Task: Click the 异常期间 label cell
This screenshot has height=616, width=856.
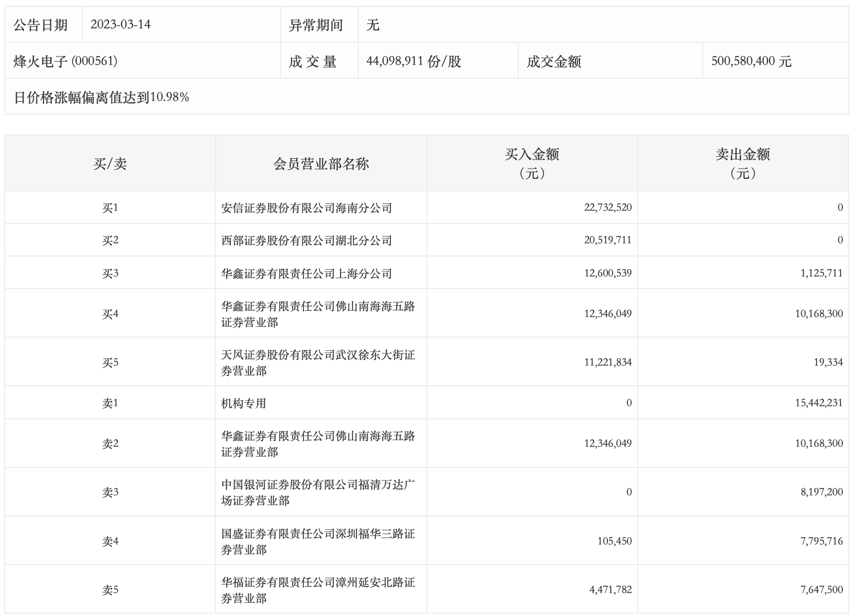Action: coord(316,25)
